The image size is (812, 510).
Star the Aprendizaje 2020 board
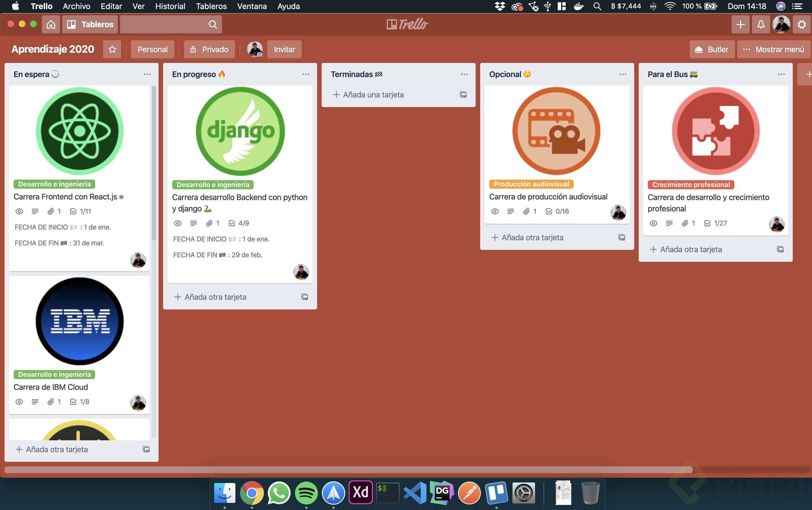(x=112, y=49)
